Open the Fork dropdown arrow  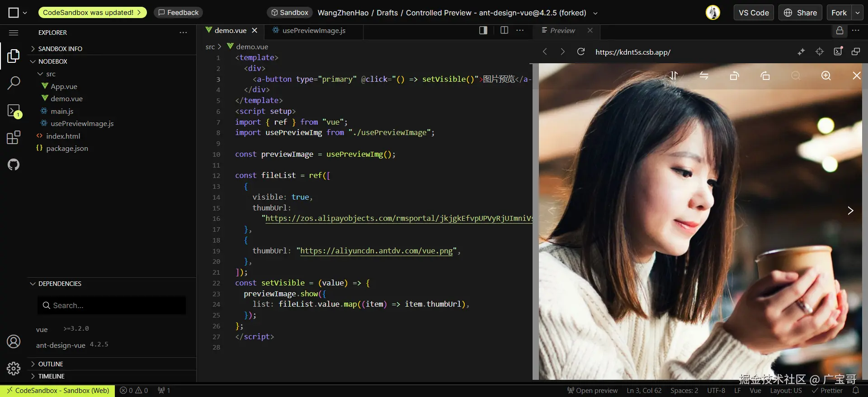pos(858,13)
